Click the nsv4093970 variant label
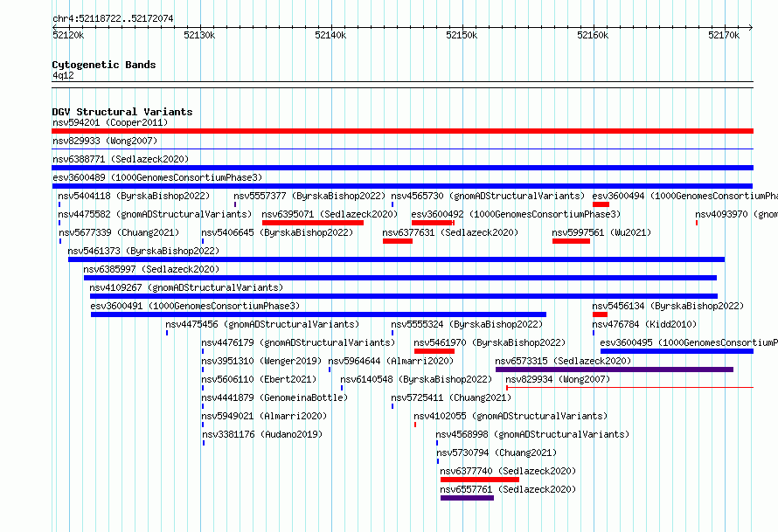 [736, 214]
